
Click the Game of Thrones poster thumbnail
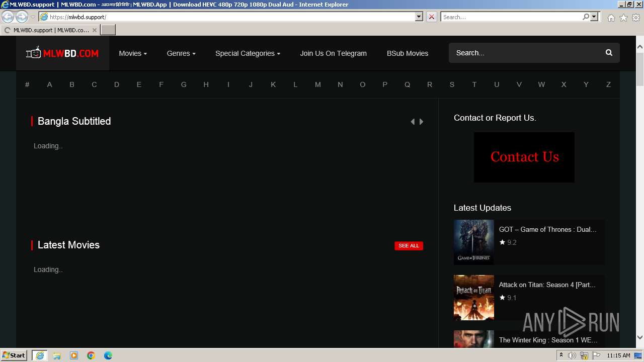click(x=474, y=242)
